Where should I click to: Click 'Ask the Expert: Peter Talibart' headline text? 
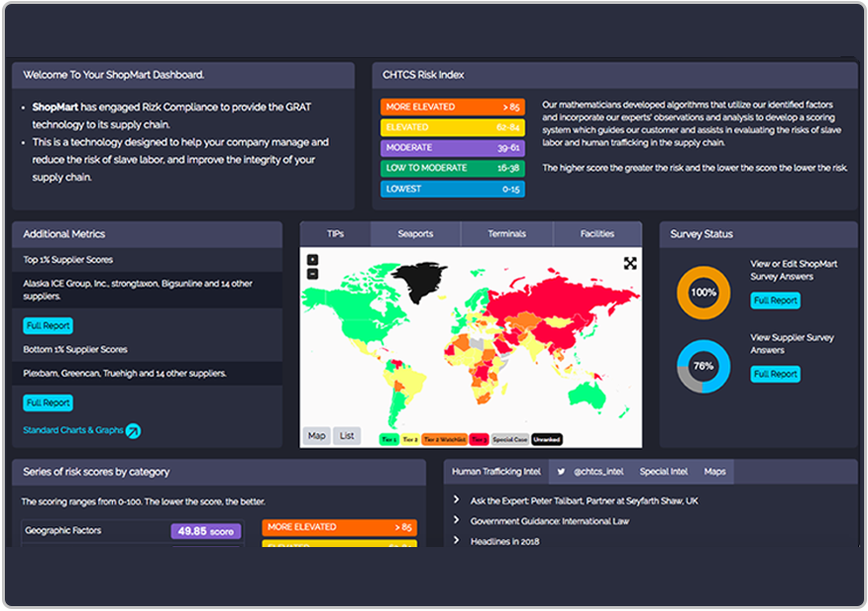584,501
